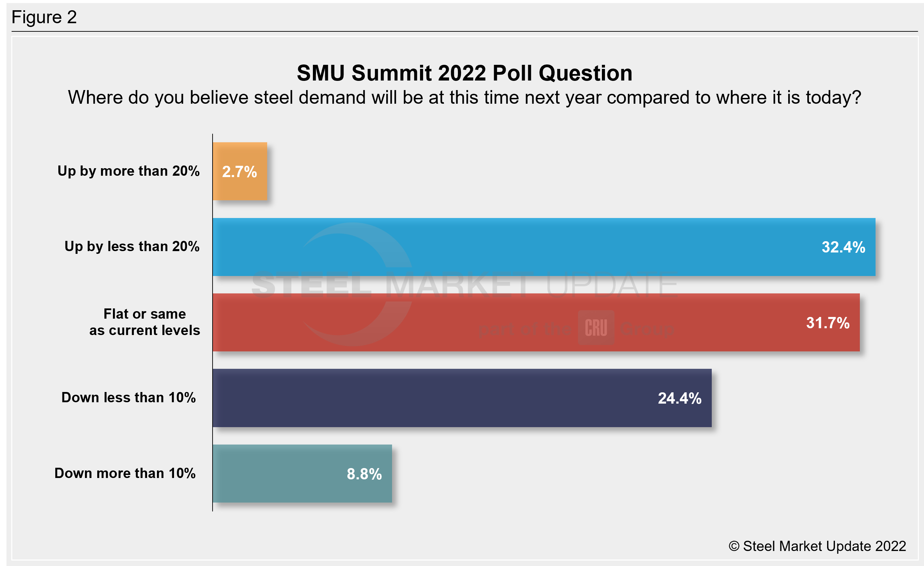Click the 'SMU Summit 2022 Poll Question' title
The height and width of the screenshot is (566, 924).
[464, 73]
